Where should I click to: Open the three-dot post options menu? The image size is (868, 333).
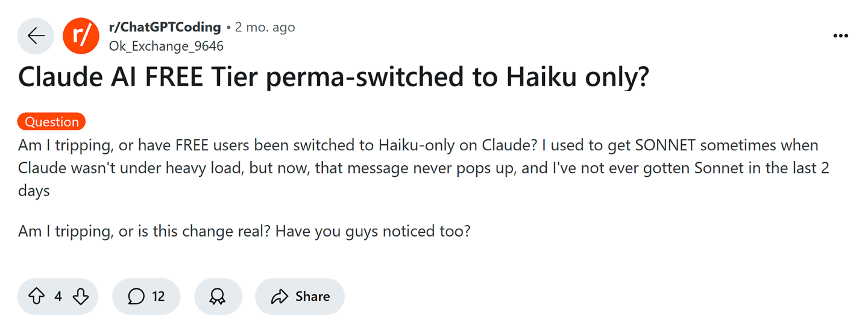click(x=840, y=36)
